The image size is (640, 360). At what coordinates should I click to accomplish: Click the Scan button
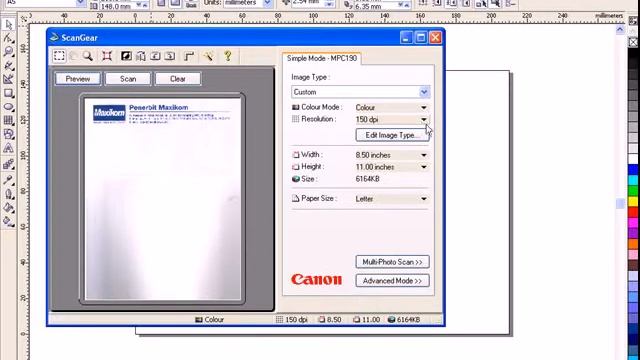(x=128, y=79)
